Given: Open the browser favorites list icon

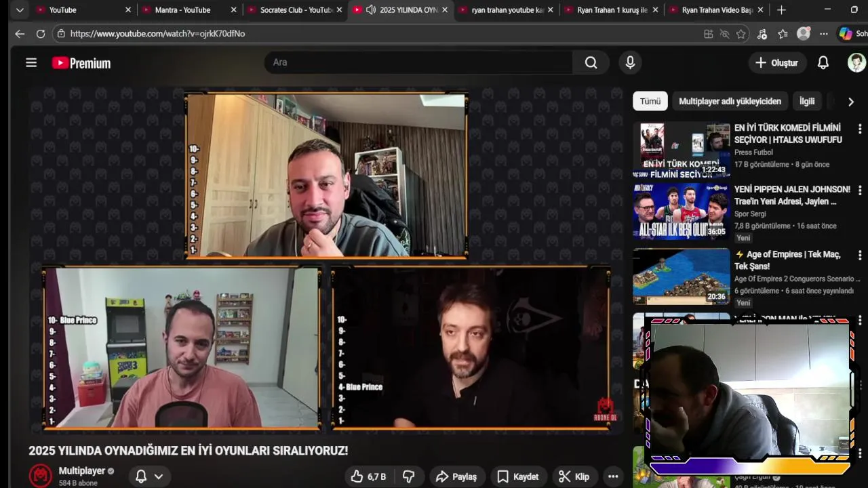Looking at the screenshot, I should click(783, 34).
